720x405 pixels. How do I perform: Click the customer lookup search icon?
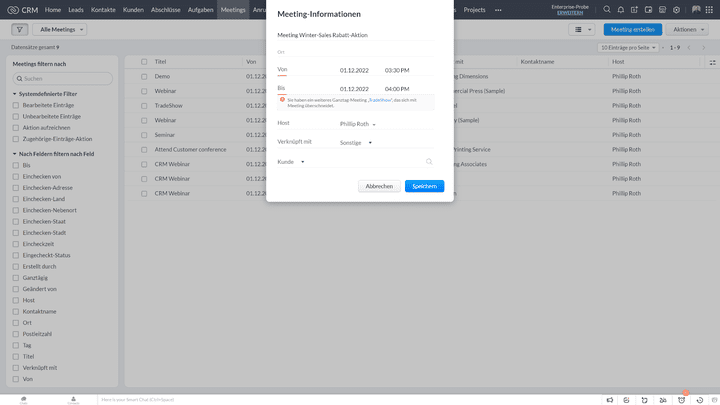[x=429, y=161]
